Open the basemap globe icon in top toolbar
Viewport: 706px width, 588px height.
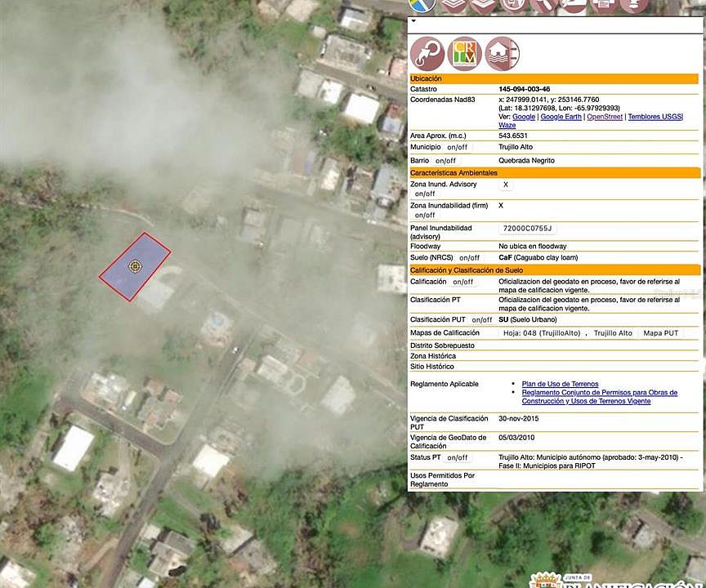pyautogui.click(x=422, y=5)
